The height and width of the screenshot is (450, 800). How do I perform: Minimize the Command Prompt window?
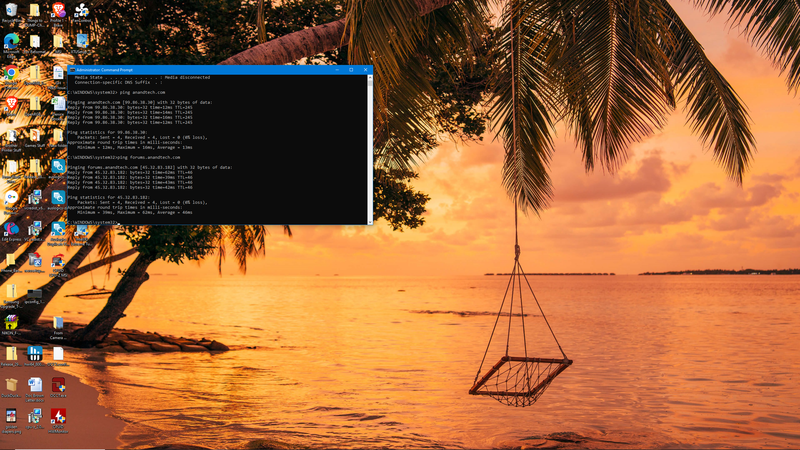(337, 70)
